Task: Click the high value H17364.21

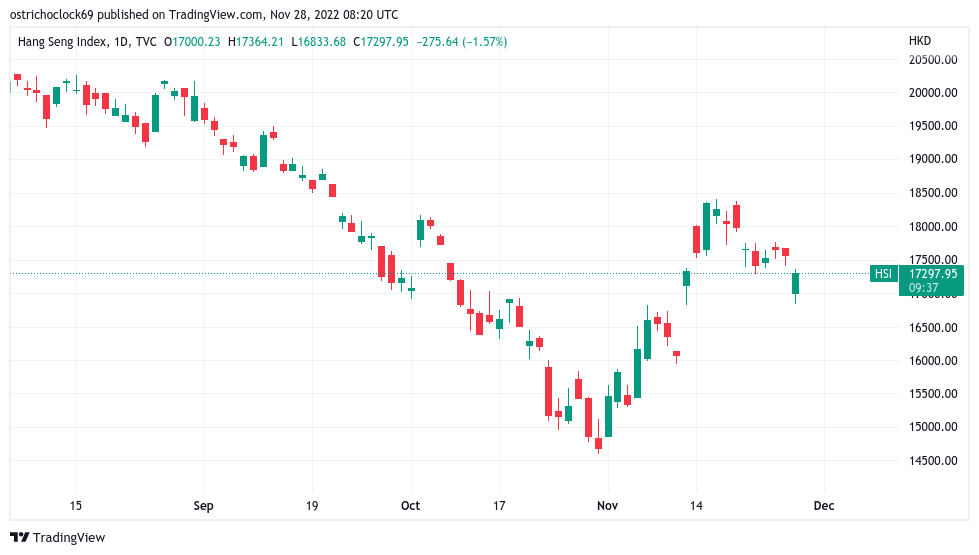Action: pos(256,42)
